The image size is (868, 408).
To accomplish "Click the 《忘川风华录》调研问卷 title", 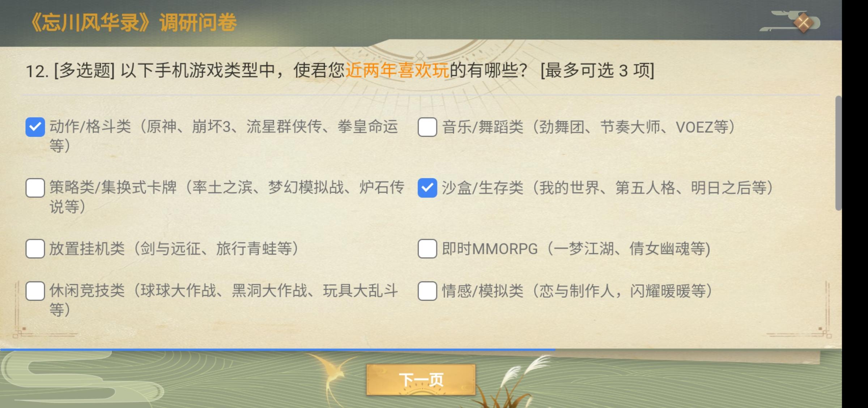I will (x=133, y=22).
